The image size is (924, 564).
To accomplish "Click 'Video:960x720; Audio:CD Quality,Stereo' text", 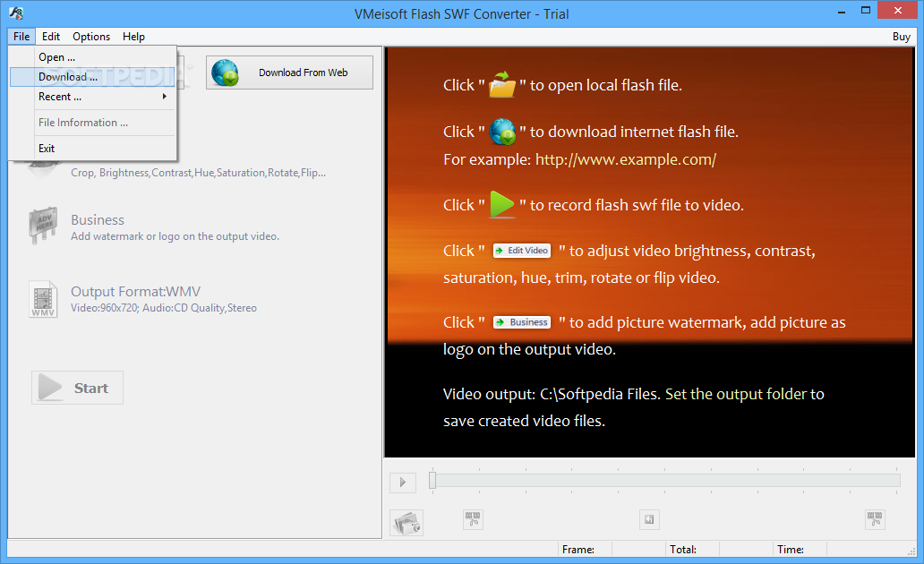I will 164,308.
